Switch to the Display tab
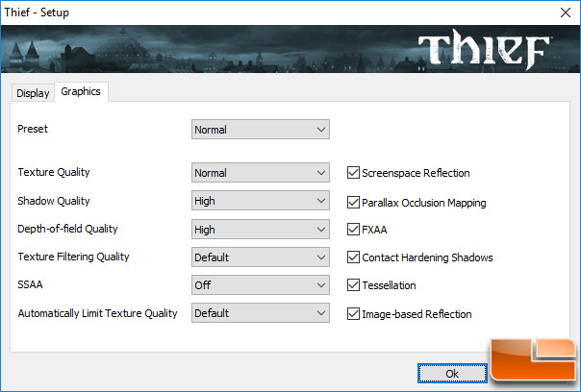581x392 pixels. (33, 93)
